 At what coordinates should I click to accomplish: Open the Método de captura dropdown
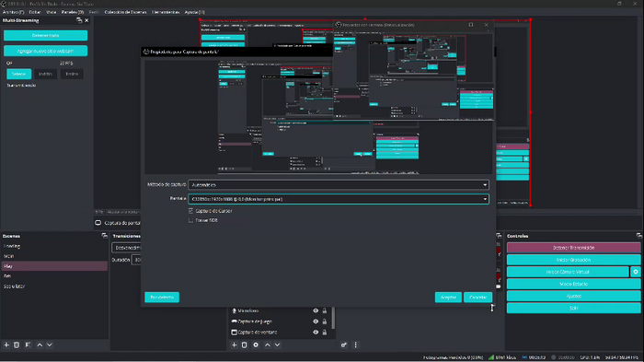click(x=339, y=185)
